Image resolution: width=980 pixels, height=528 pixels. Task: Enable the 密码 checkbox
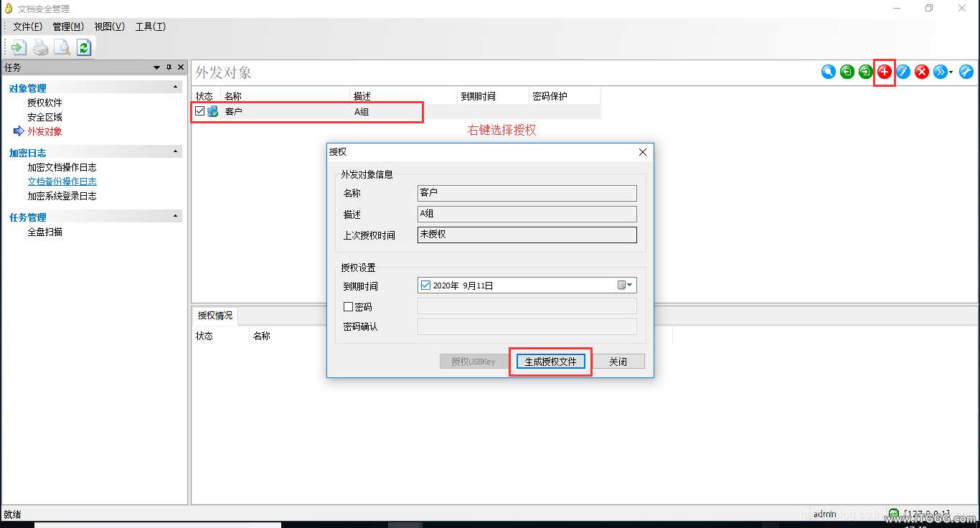pyautogui.click(x=349, y=307)
